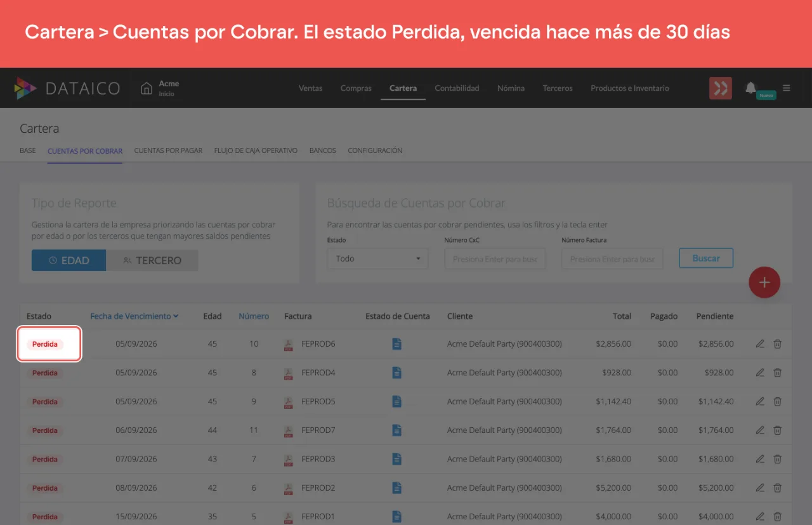Viewport: 812px width, 525px height.
Task: Click the Acme company house icon
Action: coord(147,88)
